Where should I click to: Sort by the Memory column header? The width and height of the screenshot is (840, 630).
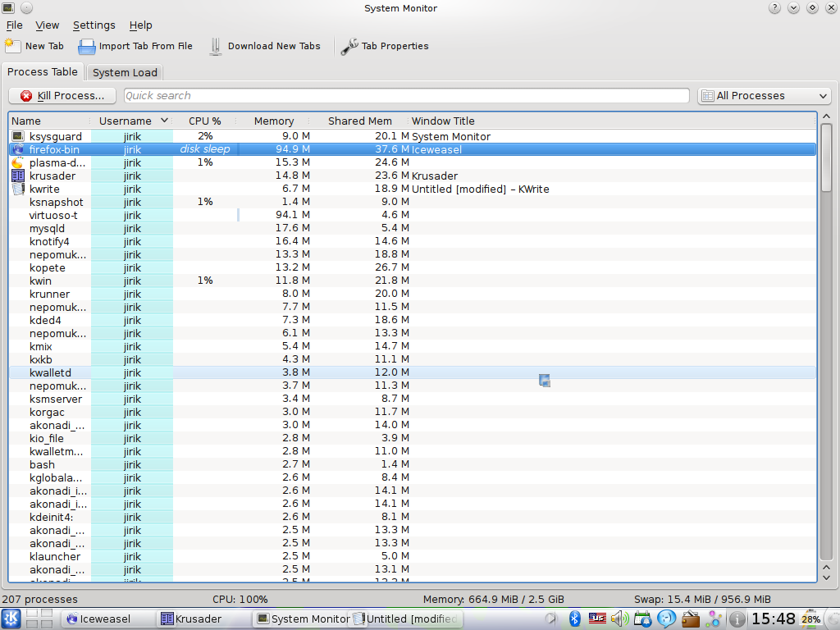(x=274, y=121)
